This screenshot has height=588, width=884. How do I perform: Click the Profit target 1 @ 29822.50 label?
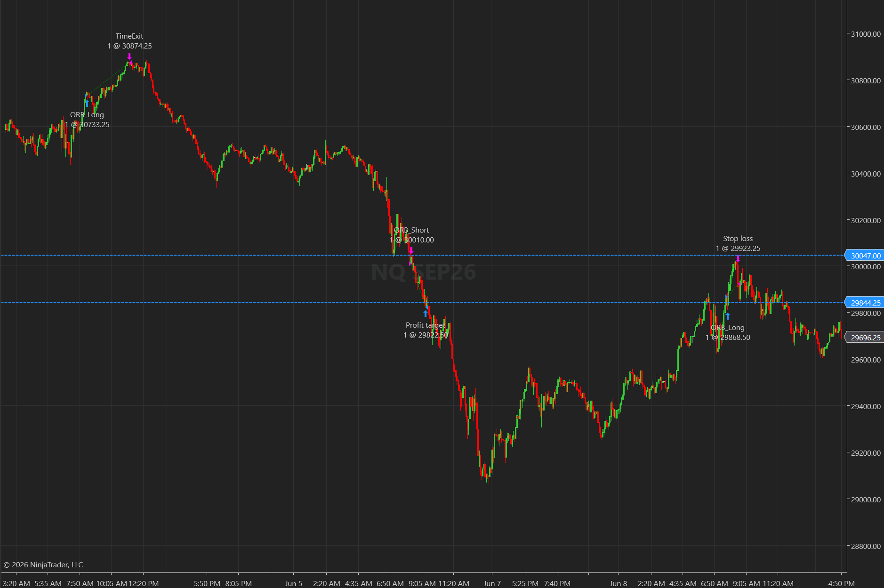(426, 330)
